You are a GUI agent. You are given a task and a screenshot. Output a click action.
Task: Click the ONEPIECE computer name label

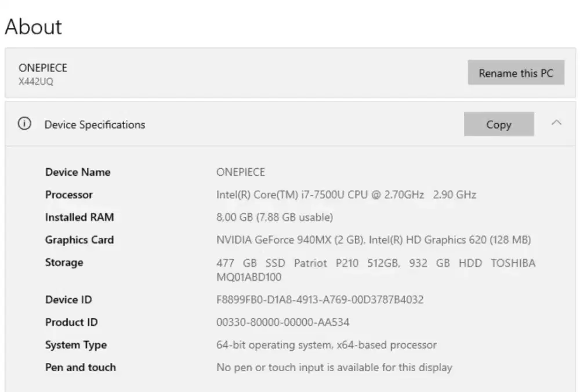(43, 67)
